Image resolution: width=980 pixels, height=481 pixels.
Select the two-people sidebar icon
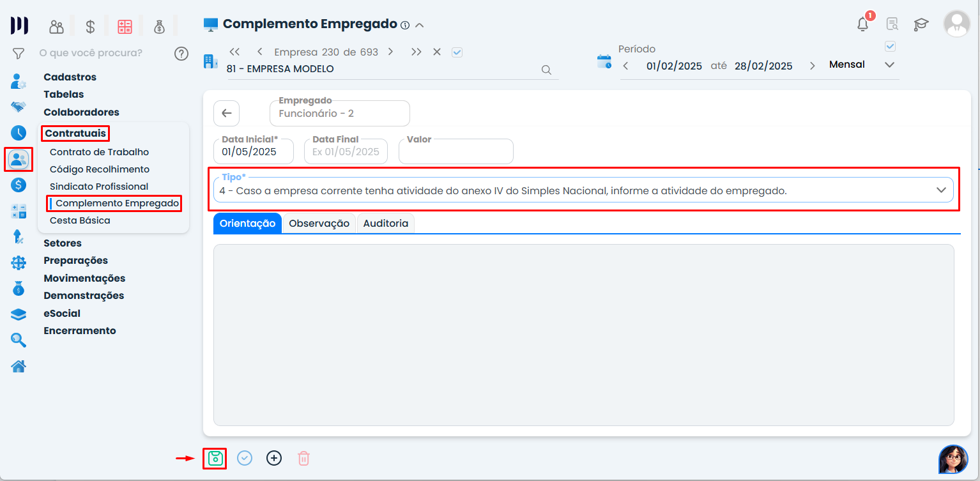point(19,159)
